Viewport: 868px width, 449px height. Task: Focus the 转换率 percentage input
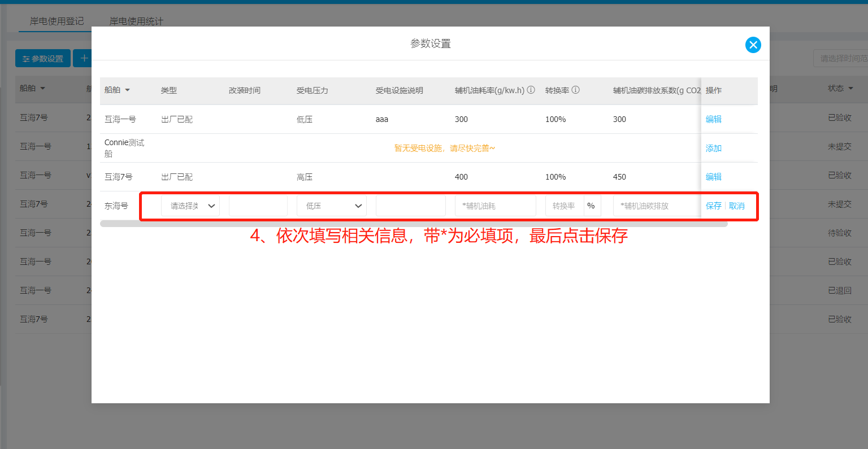pyautogui.click(x=565, y=206)
